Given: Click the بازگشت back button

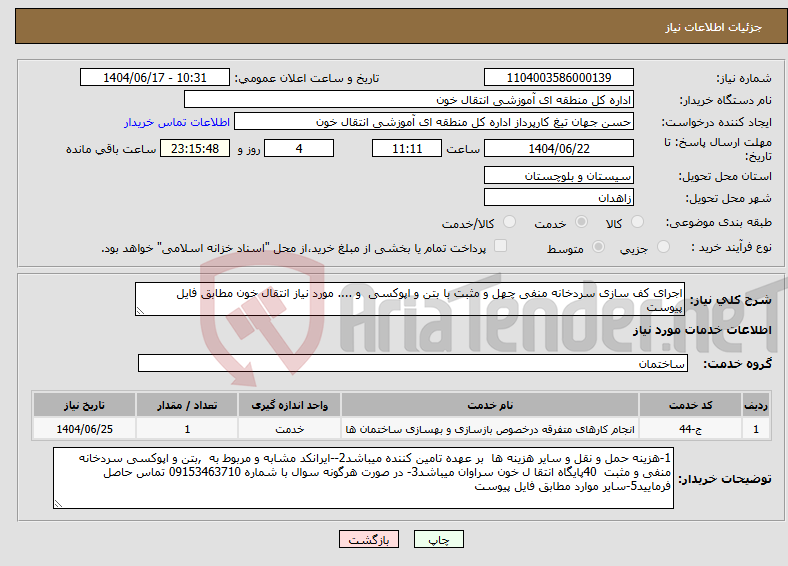Looking at the screenshot, I should (369, 539).
